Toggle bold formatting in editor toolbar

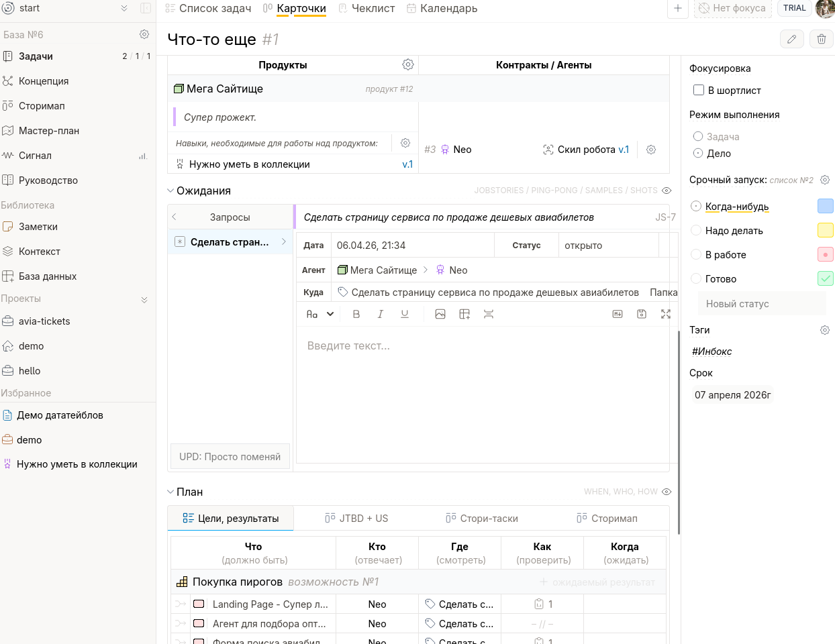[x=356, y=314]
